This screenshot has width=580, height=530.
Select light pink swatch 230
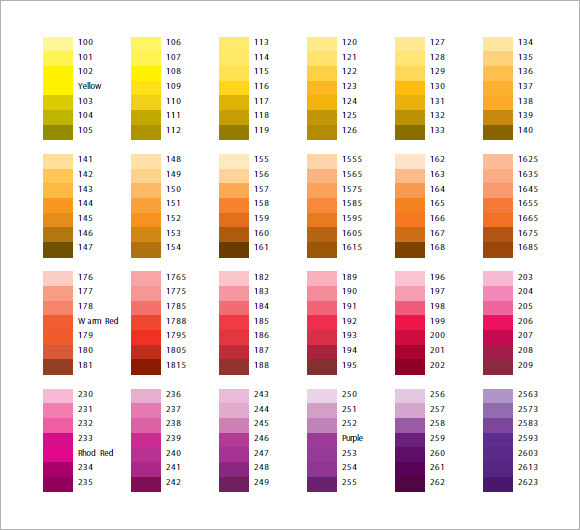(x=58, y=396)
